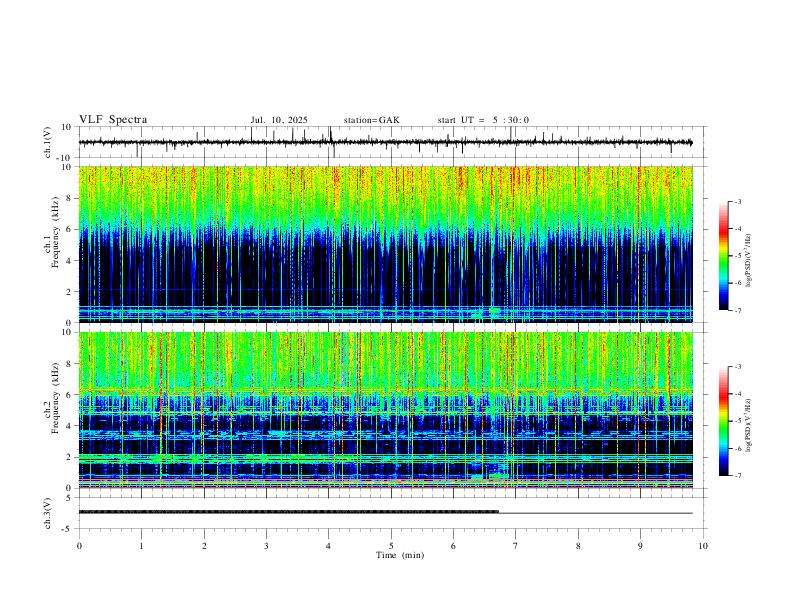Image resolution: width=792 pixels, height=612 pixels.
Task: Click the "4" kHz tick on ch.2 frequency axis
Action: point(70,426)
